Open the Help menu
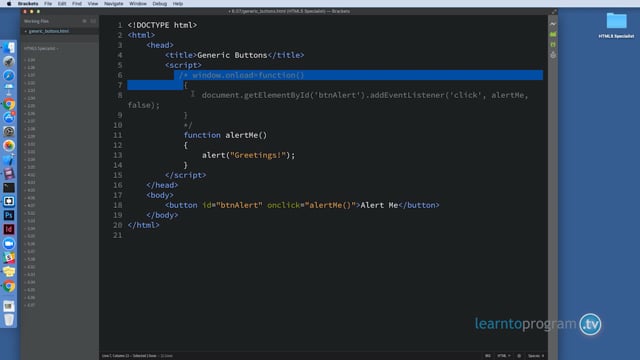The image size is (640, 360). click(x=178, y=4)
